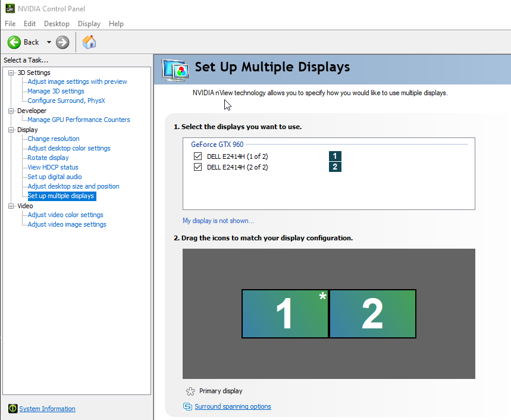Image resolution: width=511 pixels, height=420 pixels.
Task: Click the Back button text label
Action: click(32, 42)
